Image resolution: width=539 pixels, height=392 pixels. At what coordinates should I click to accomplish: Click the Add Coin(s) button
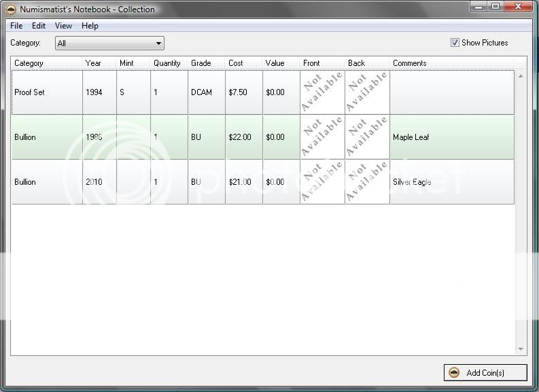pyautogui.click(x=485, y=372)
